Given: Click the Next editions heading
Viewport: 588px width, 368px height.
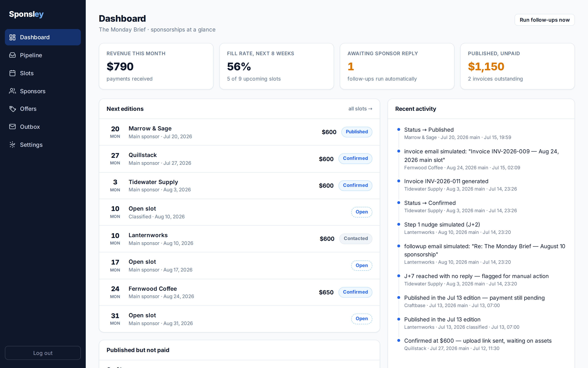Looking at the screenshot, I should pos(125,109).
